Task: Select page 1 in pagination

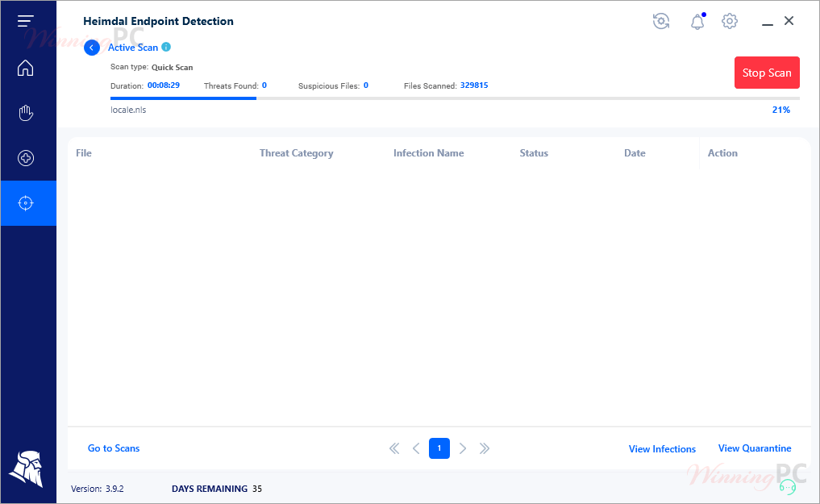Action: pos(439,448)
